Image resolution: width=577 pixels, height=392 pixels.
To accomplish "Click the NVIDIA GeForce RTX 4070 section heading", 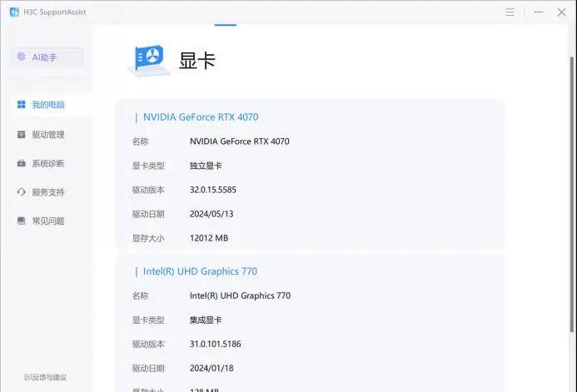I will (x=201, y=117).
